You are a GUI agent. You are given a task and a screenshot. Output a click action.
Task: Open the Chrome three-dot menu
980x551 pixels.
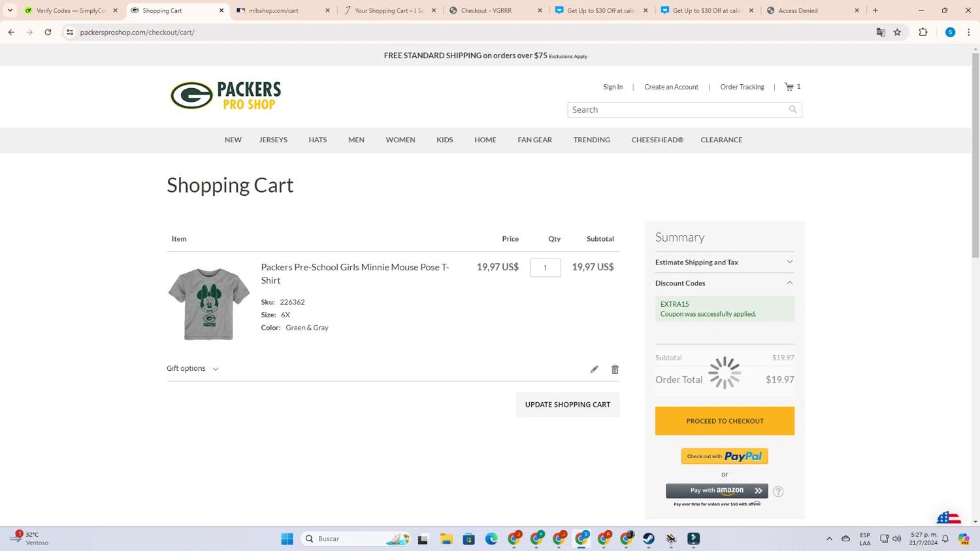(969, 32)
